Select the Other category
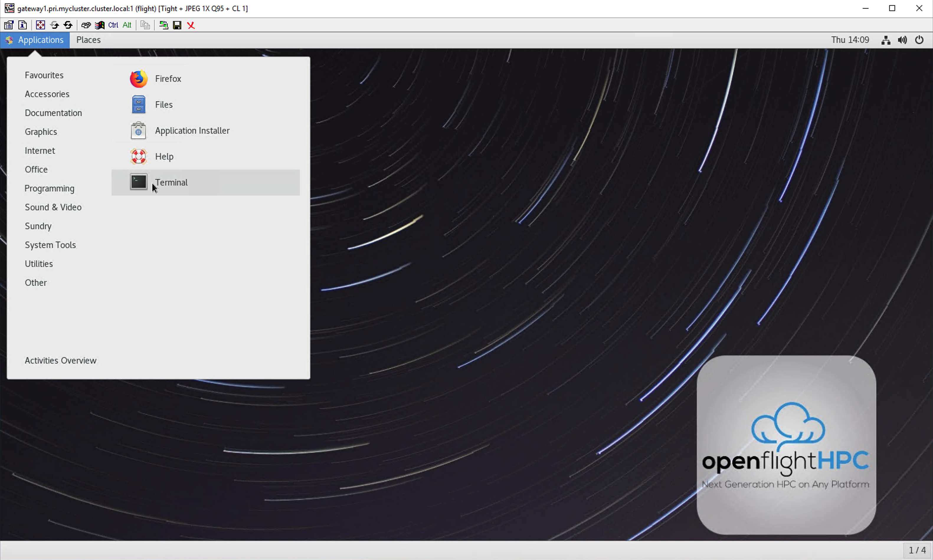This screenshot has height=560, width=933. 36,283
